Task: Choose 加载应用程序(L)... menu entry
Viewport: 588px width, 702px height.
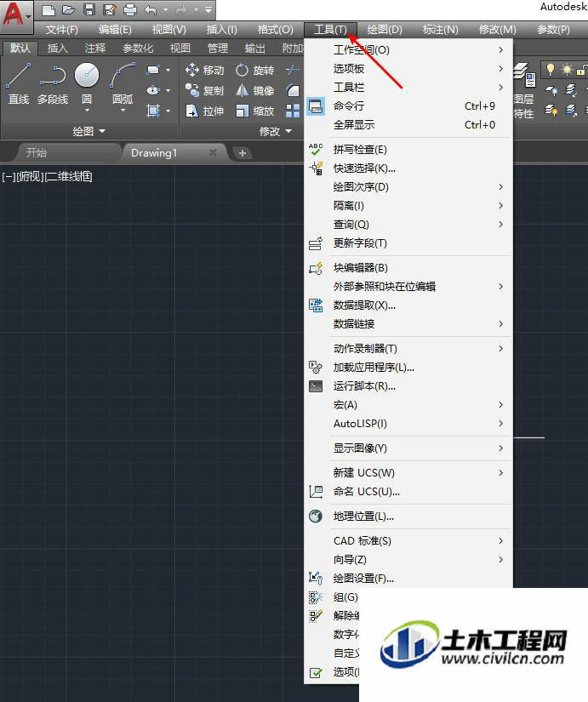Action: click(x=408, y=368)
